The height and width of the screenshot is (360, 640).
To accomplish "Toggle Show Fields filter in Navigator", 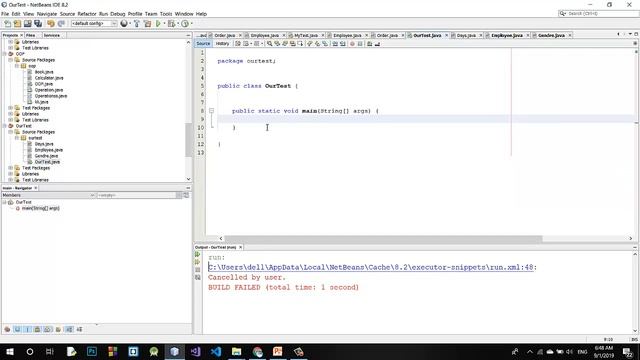I will (18, 329).
